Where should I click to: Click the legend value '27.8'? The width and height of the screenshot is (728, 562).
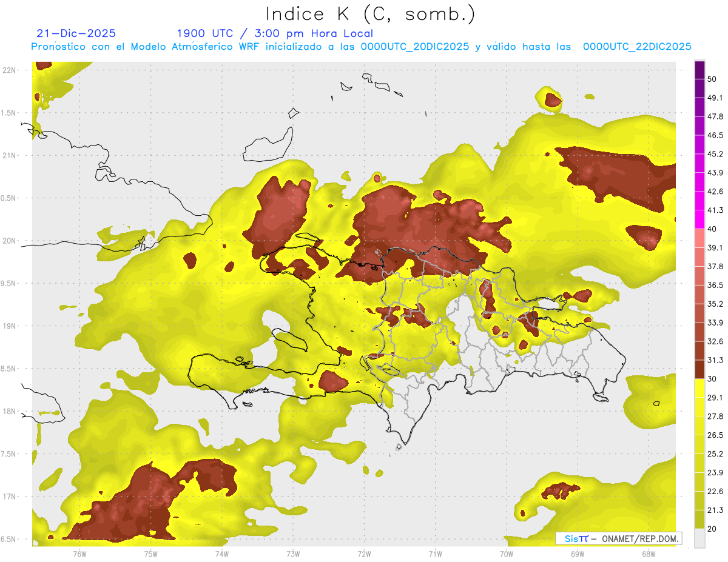pos(715,416)
